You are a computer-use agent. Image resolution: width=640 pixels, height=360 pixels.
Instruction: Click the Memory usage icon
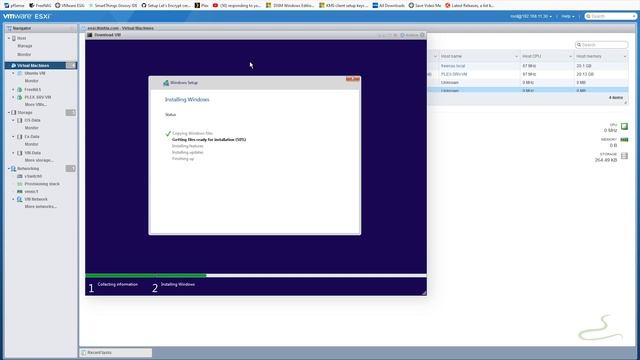624,140
